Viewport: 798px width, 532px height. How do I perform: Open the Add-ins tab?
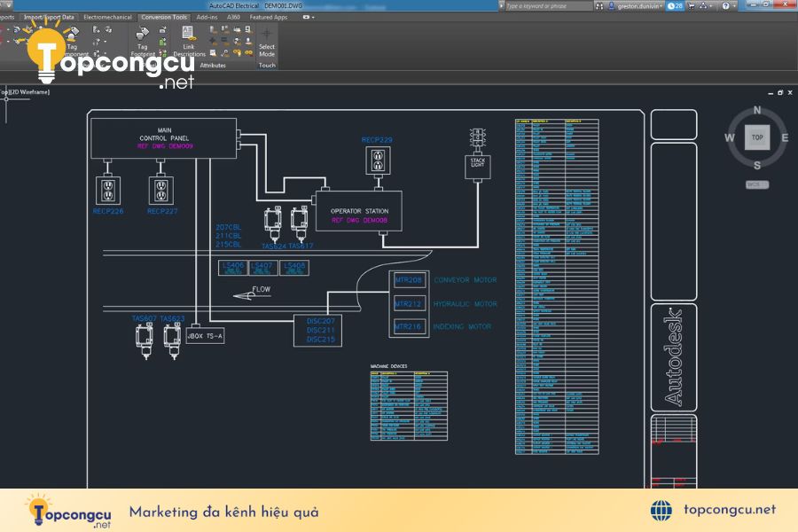pyautogui.click(x=207, y=18)
